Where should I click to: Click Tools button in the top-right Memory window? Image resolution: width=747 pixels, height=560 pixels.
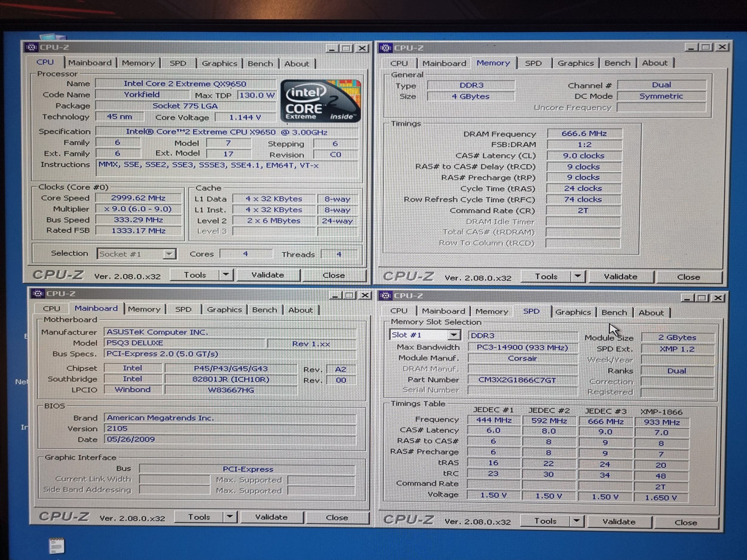coord(546,277)
